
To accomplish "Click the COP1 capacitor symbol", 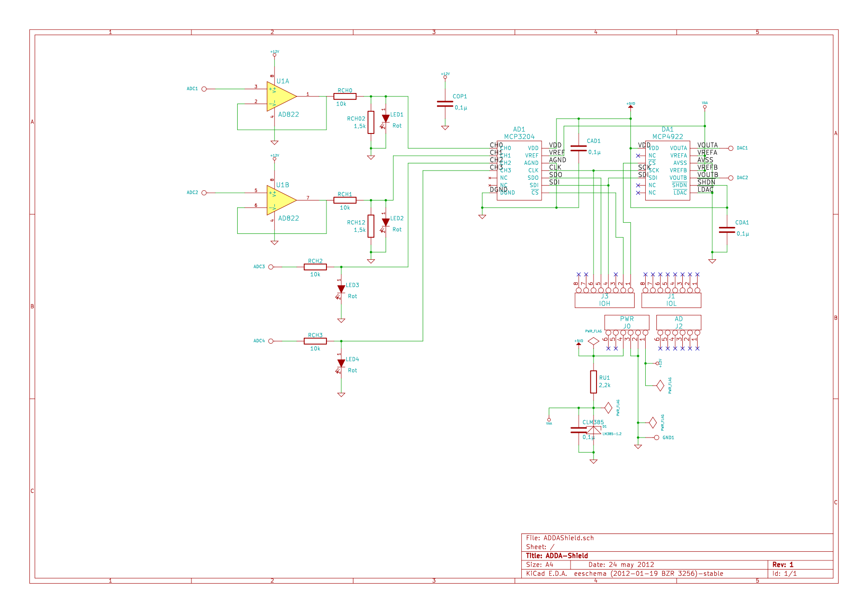I will (x=445, y=104).
